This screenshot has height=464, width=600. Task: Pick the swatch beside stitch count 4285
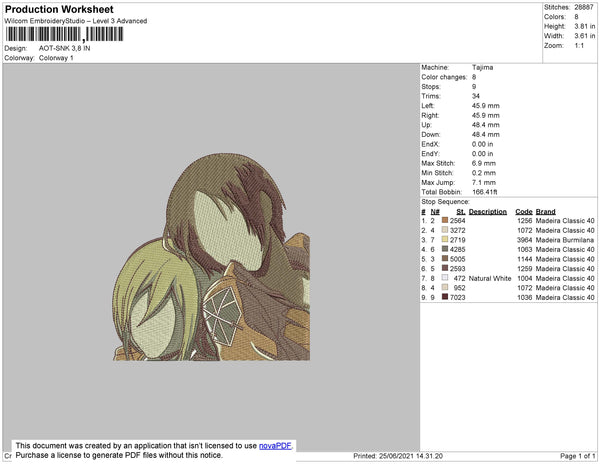click(x=445, y=249)
